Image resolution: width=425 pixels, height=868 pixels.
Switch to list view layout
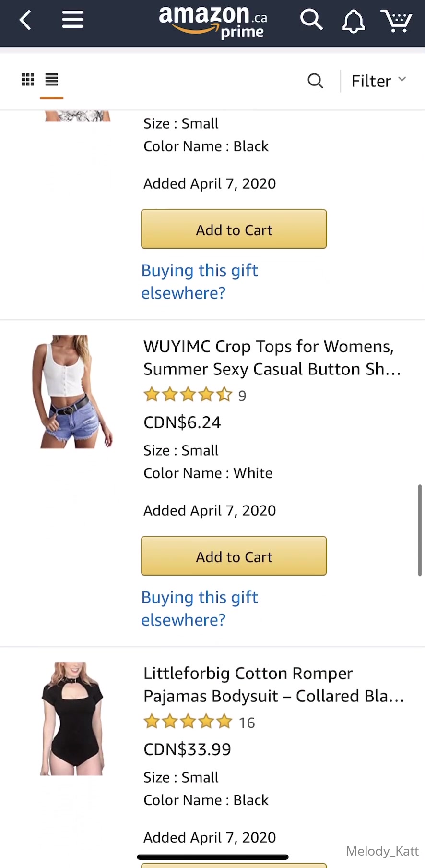[x=52, y=80]
